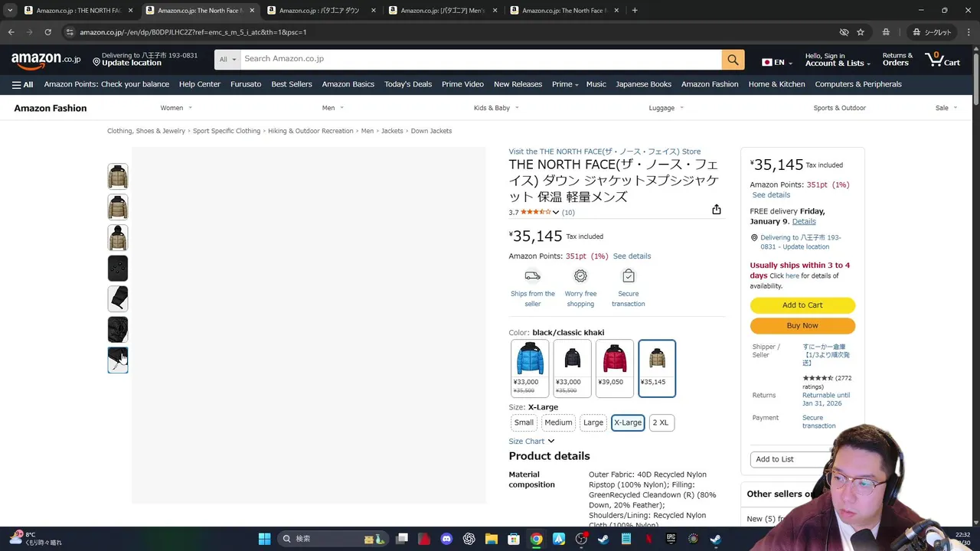Image resolution: width=980 pixels, height=551 pixels.
Task: Open the All hamburger menu
Action: point(22,84)
